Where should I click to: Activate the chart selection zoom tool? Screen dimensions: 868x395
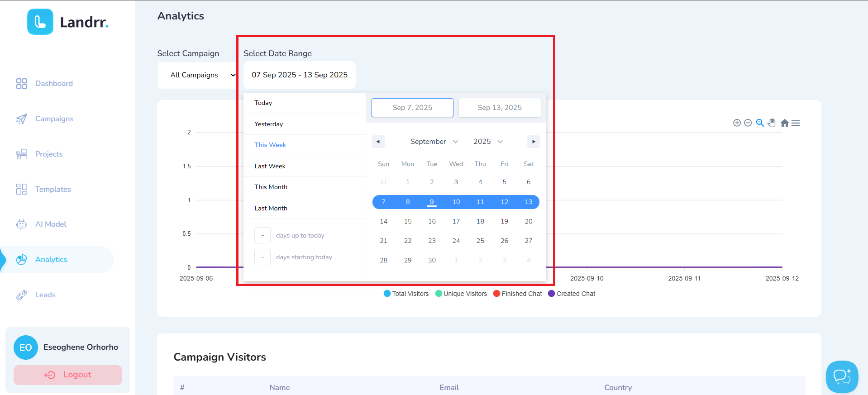[760, 123]
